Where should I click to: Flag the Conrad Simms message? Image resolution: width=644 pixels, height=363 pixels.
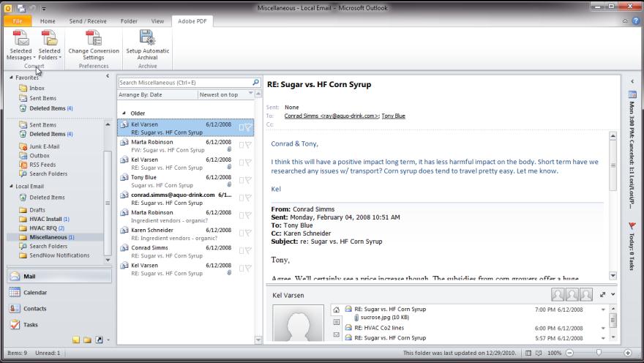click(248, 251)
